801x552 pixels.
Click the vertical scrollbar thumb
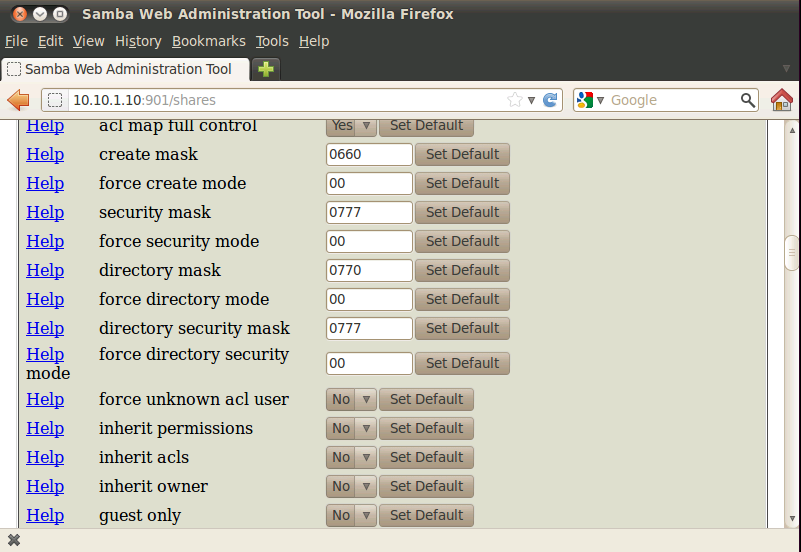(791, 253)
